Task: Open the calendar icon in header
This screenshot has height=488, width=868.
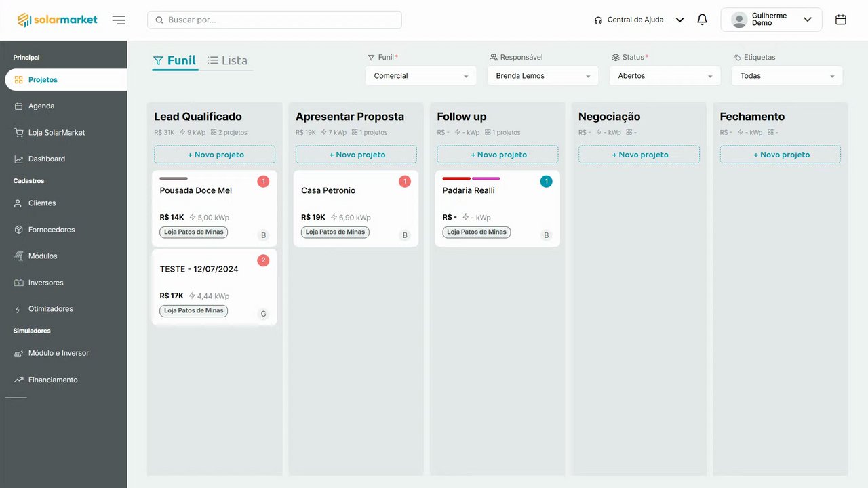Action: (841, 20)
